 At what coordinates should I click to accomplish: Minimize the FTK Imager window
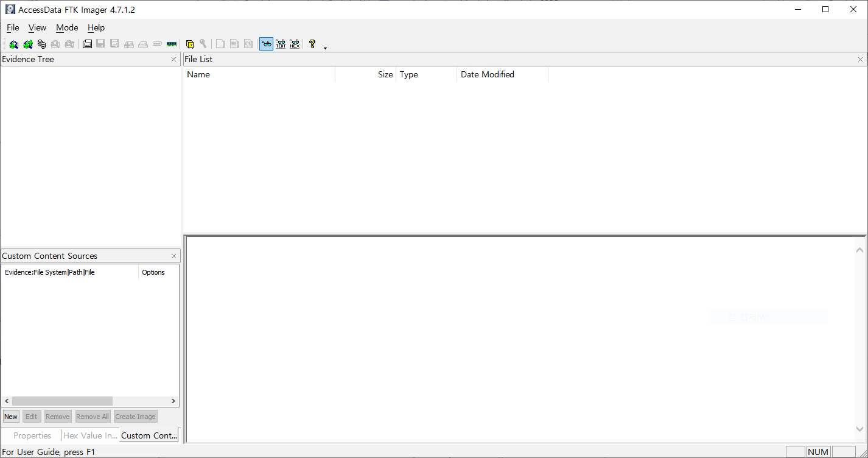tap(797, 9)
